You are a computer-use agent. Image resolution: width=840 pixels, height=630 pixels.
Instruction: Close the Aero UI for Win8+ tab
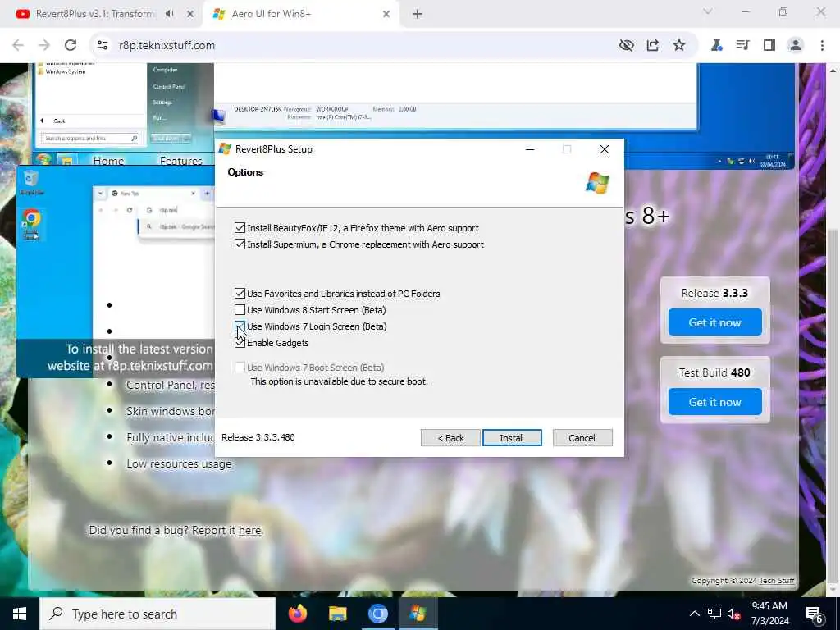[x=386, y=14]
